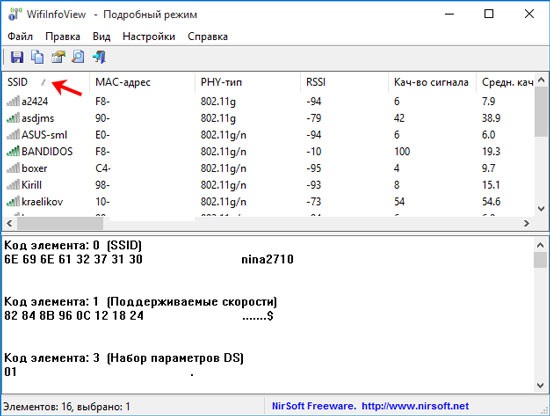Open the Справка menu
550x416 pixels.
click(x=208, y=36)
